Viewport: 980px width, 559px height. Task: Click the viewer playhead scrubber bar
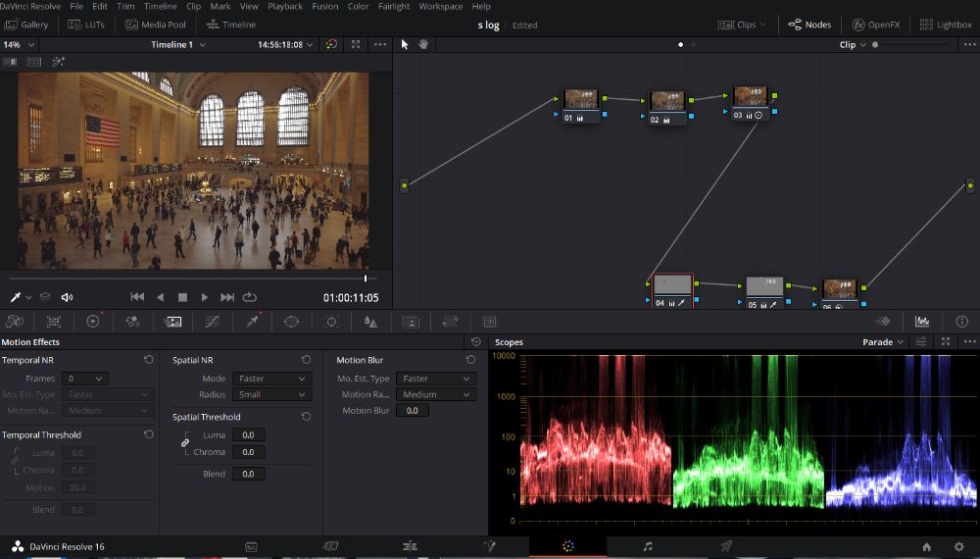(x=196, y=279)
